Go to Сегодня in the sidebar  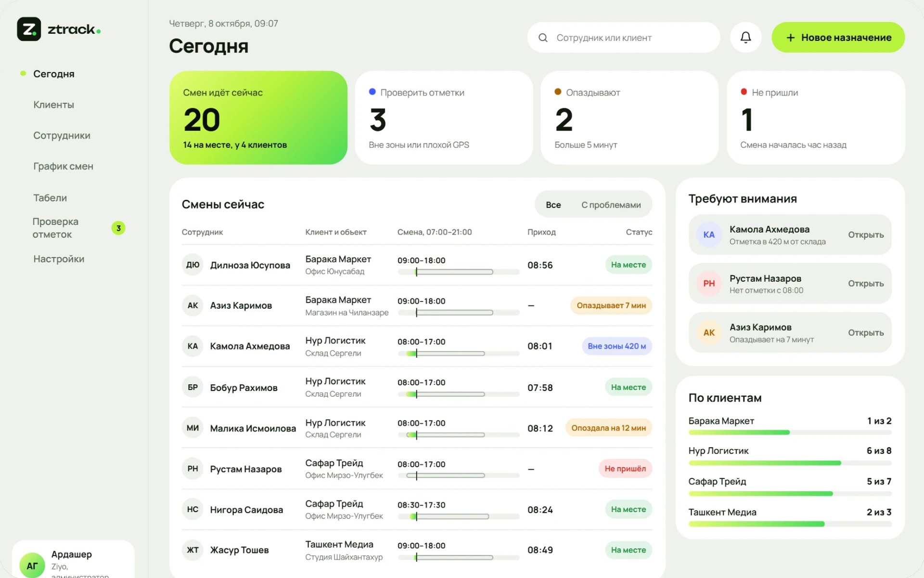point(53,74)
